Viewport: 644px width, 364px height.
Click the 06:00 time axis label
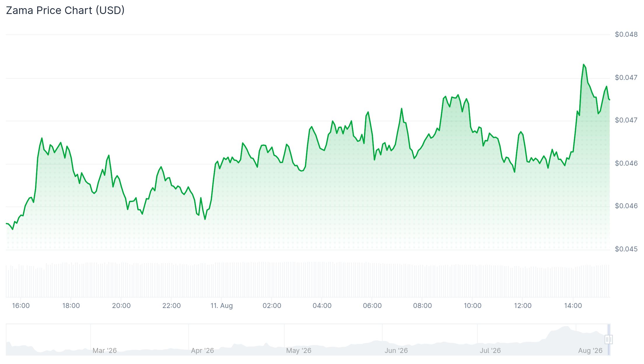coord(372,306)
